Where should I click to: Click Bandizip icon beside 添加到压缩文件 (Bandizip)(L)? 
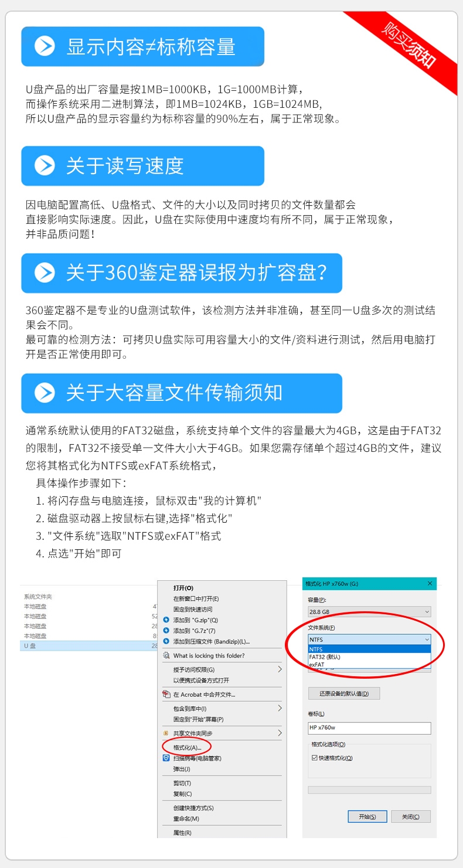point(166,641)
